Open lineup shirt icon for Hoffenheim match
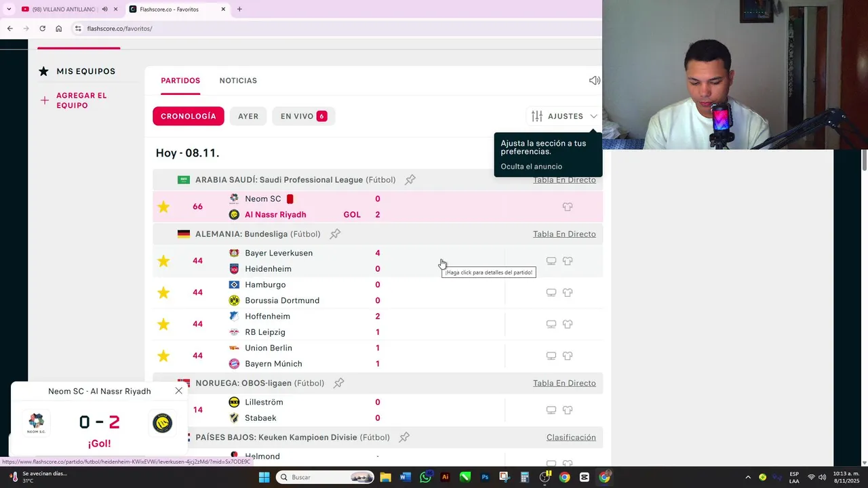 pyautogui.click(x=568, y=324)
